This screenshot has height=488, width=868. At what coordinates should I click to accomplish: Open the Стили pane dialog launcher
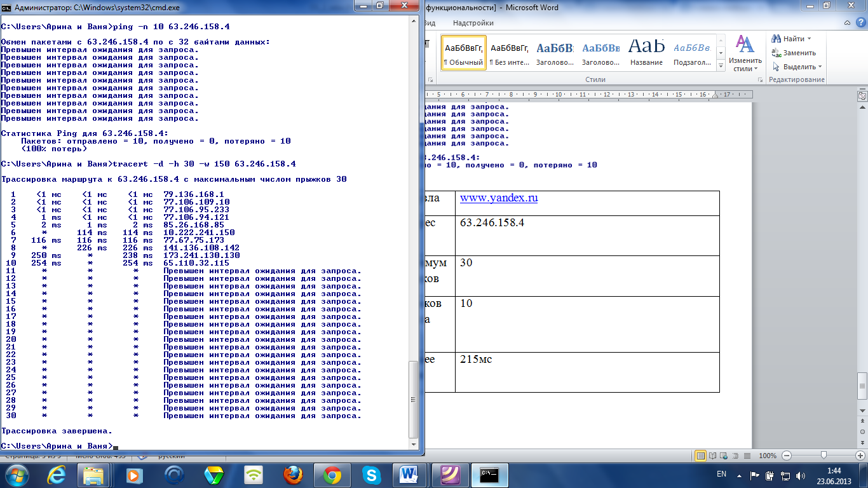(x=759, y=80)
